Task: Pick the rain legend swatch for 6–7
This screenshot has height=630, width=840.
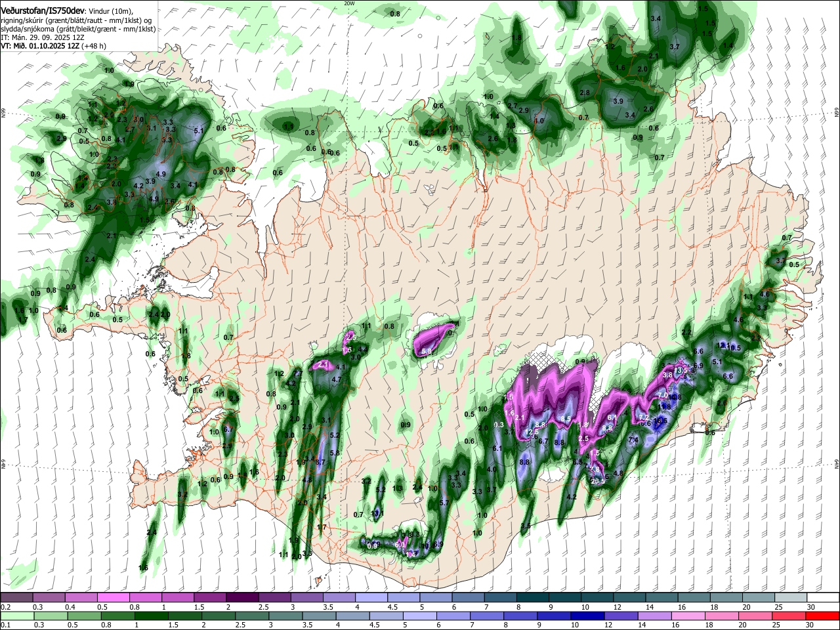Action: coord(453,616)
